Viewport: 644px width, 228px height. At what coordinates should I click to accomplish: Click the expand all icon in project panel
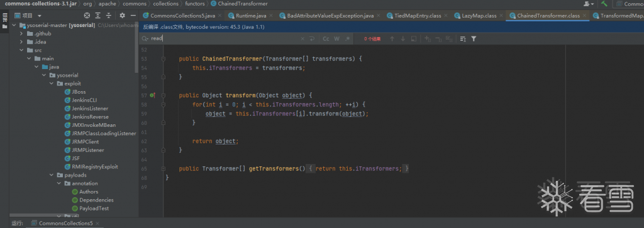[x=97, y=16]
